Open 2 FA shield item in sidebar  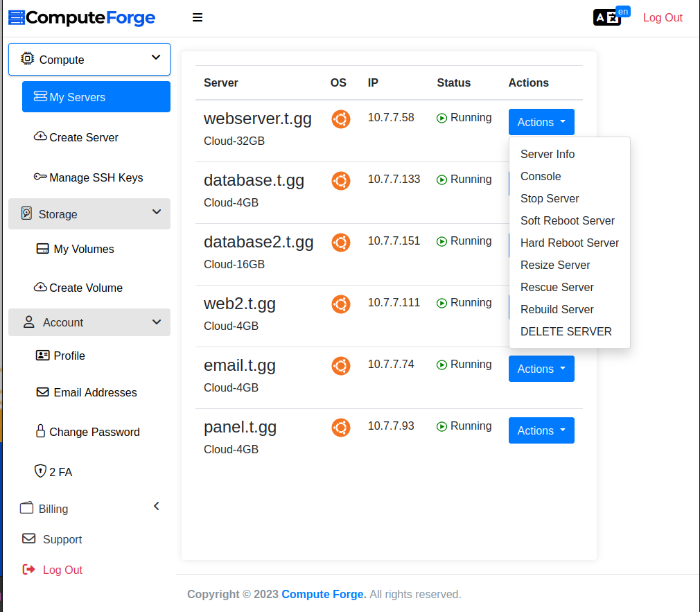(54, 472)
